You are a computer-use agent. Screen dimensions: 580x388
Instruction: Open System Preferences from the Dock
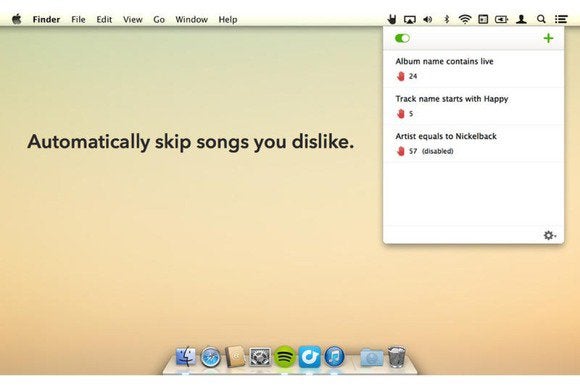click(260, 357)
